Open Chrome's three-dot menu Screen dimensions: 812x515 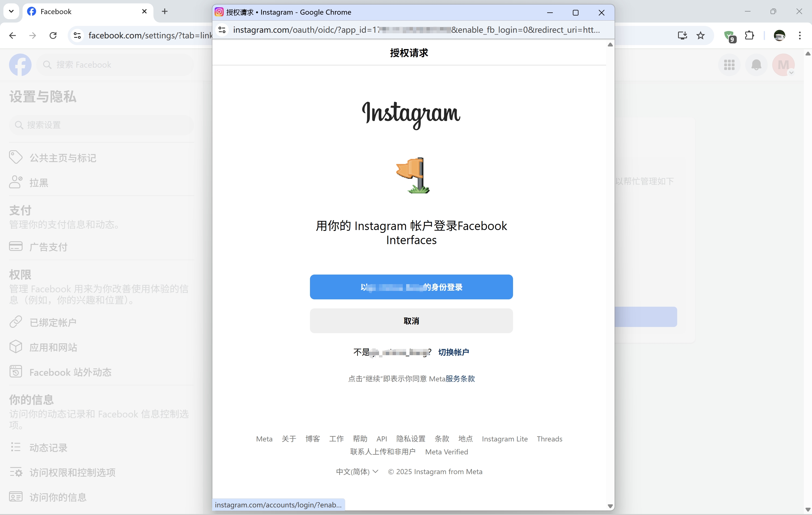pos(800,36)
